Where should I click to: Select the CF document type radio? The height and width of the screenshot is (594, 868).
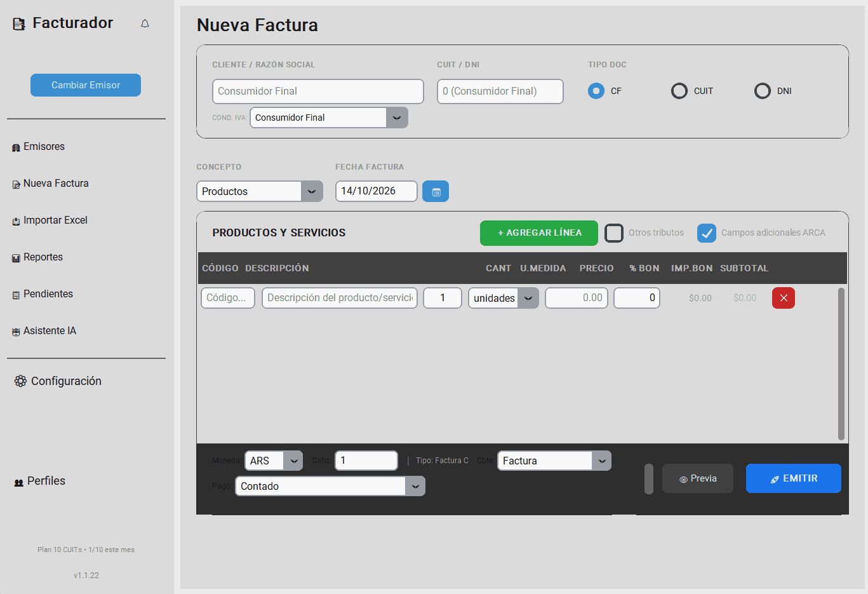[596, 91]
